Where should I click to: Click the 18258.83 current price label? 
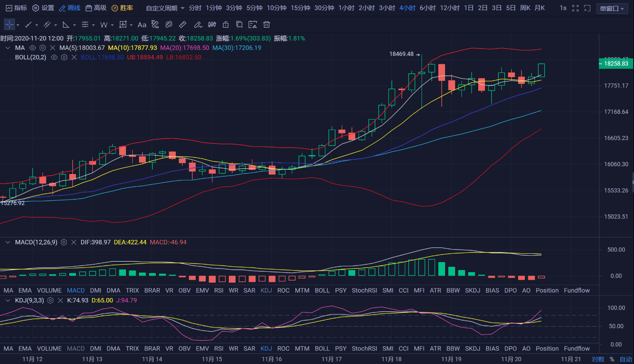(x=616, y=64)
